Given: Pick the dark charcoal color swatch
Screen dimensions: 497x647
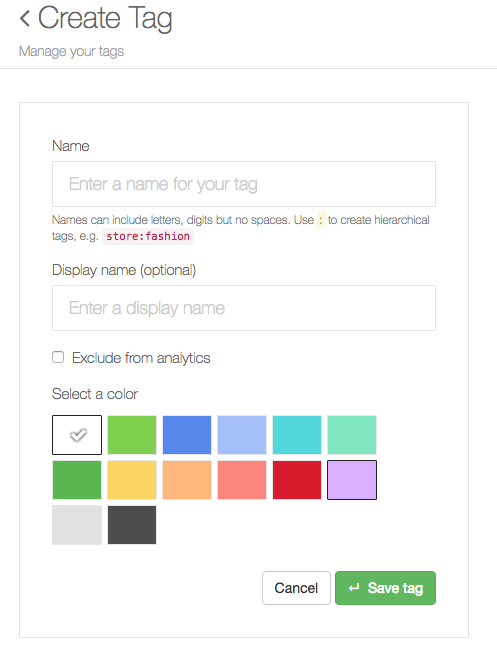Looking at the screenshot, I should tap(132, 525).
